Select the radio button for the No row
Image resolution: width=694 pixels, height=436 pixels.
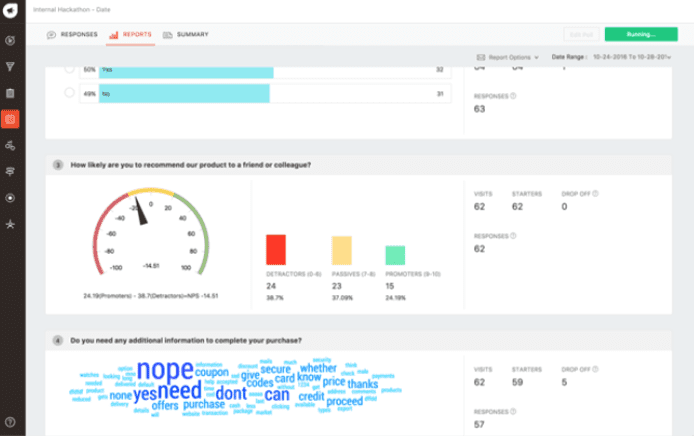click(x=69, y=93)
